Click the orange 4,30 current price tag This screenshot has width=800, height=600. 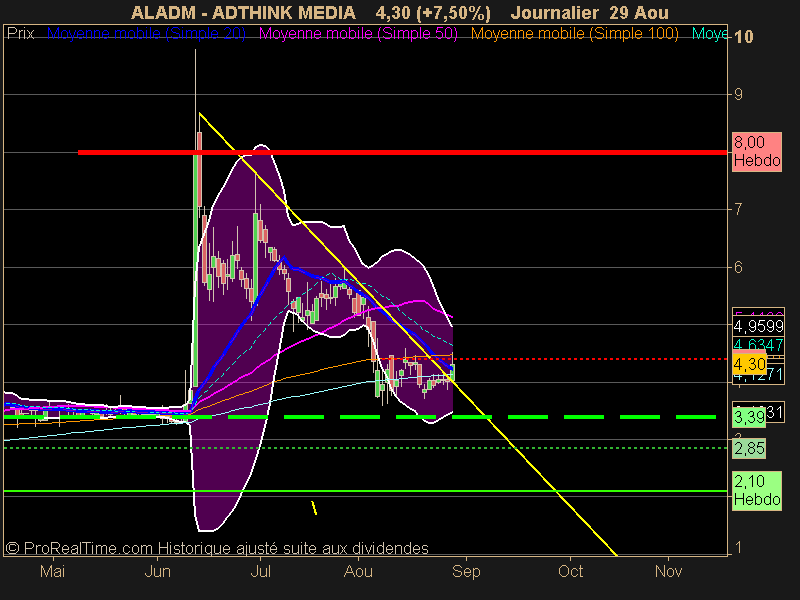point(749,364)
